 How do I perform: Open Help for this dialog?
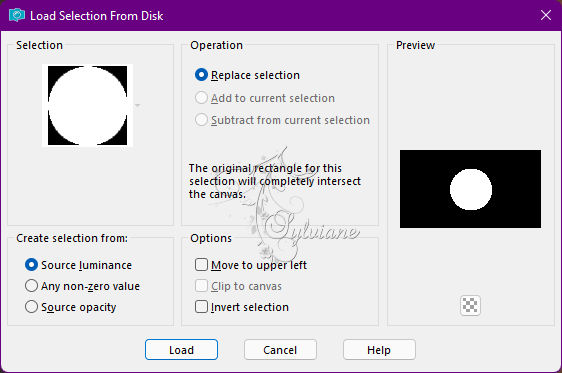(x=379, y=350)
